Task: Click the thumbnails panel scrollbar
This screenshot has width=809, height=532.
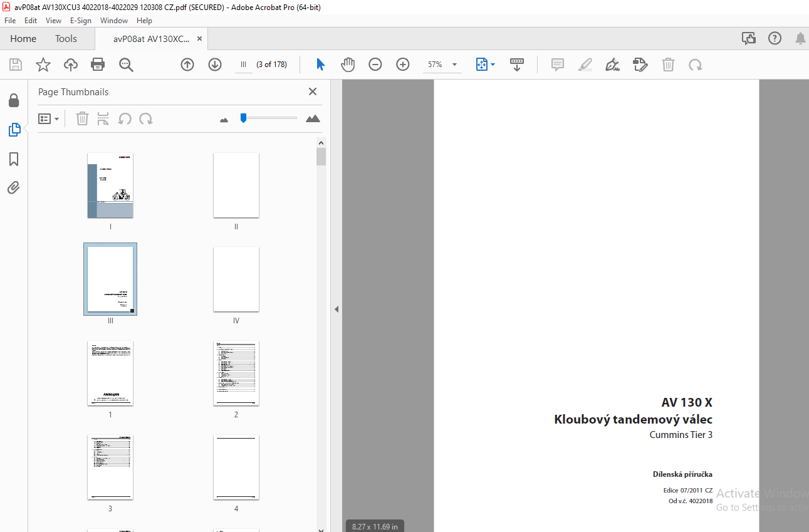Action: point(321,156)
